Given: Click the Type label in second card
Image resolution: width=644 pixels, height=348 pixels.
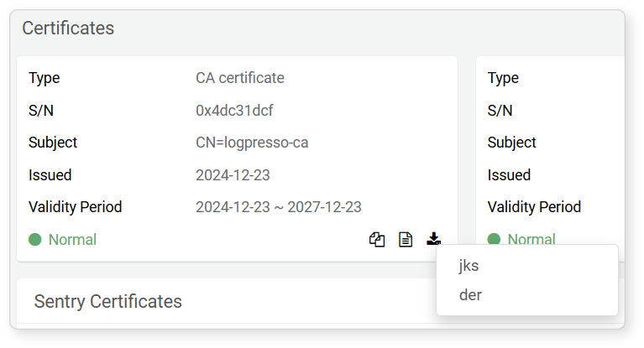Looking at the screenshot, I should [x=503, y=78].
